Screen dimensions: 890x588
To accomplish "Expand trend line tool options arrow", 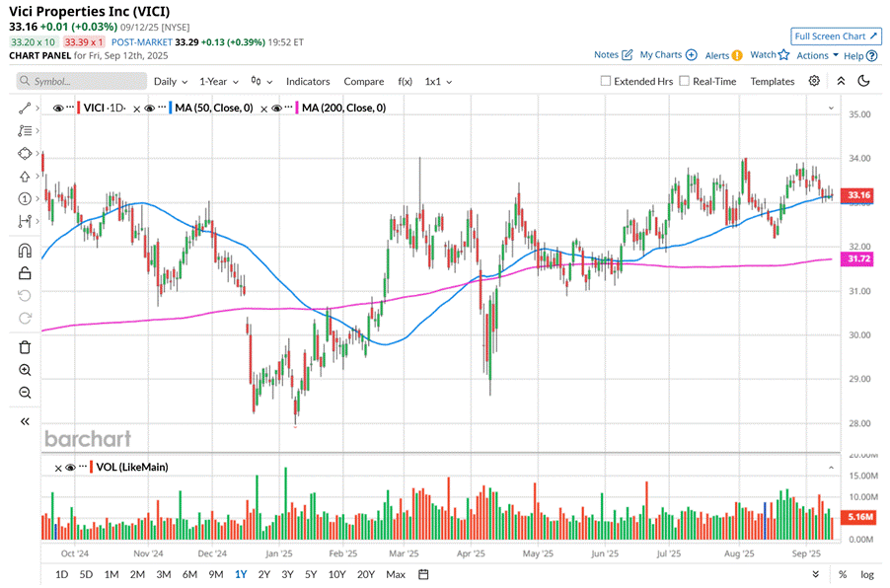I will [37, 108].
